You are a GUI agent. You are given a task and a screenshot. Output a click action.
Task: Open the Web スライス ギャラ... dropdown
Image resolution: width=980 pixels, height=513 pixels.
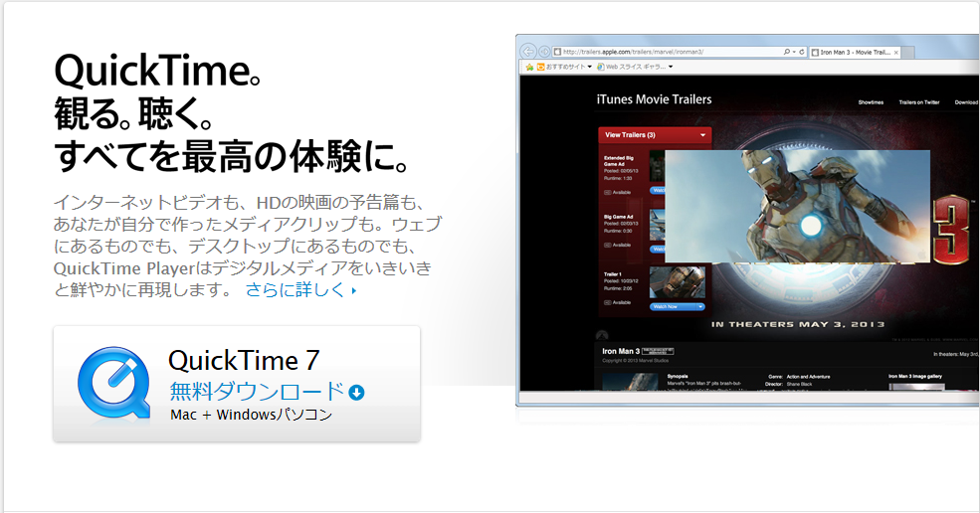coord(635,67)
